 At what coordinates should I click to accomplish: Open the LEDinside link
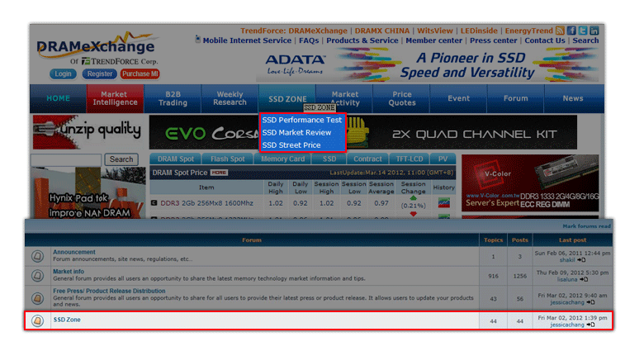(479, 31)
